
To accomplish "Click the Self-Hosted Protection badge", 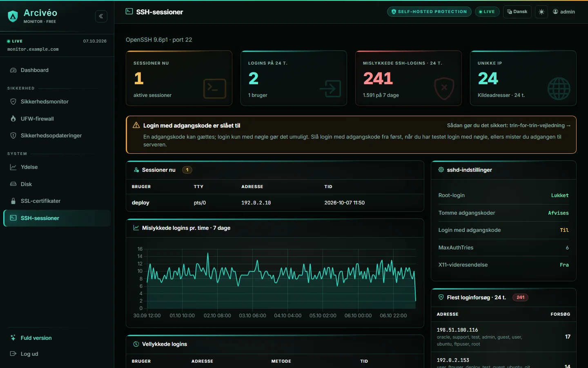I will 429,12.
